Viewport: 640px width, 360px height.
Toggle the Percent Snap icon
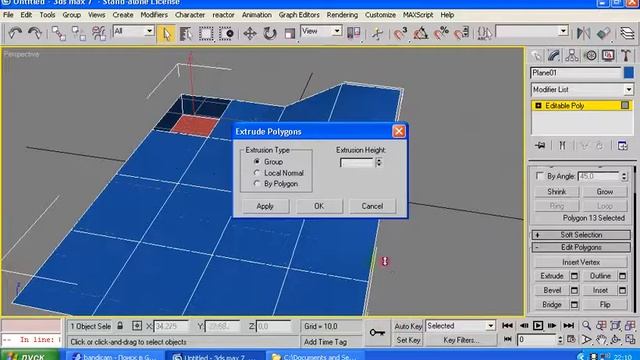click(441, 33)
